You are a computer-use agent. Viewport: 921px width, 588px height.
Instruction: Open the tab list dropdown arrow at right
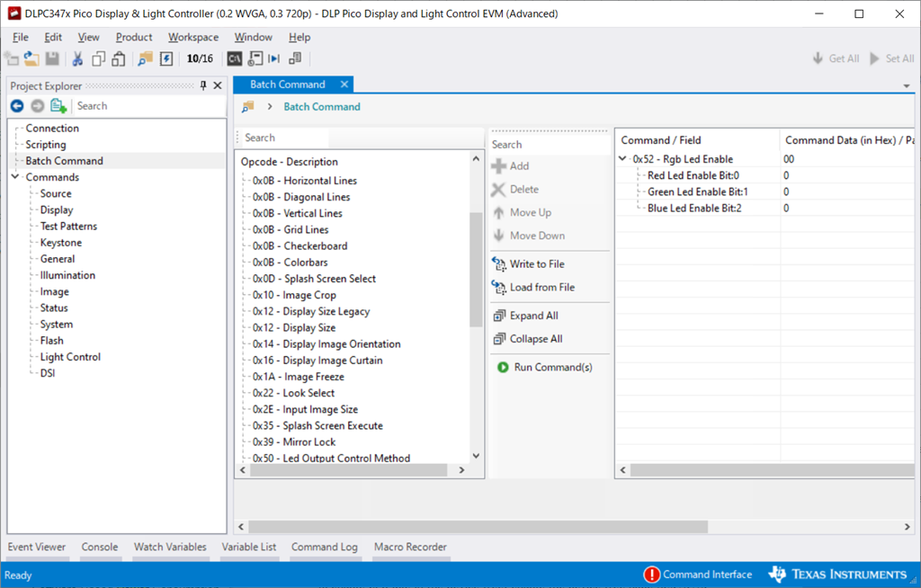[907, 86]
